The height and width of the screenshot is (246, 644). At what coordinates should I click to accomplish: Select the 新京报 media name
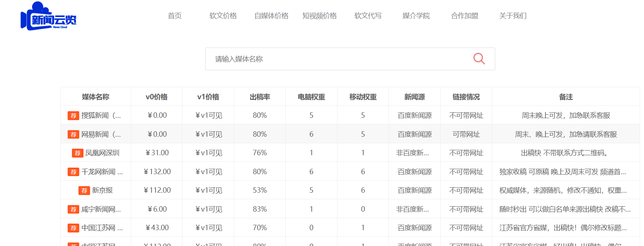(102, 190)
